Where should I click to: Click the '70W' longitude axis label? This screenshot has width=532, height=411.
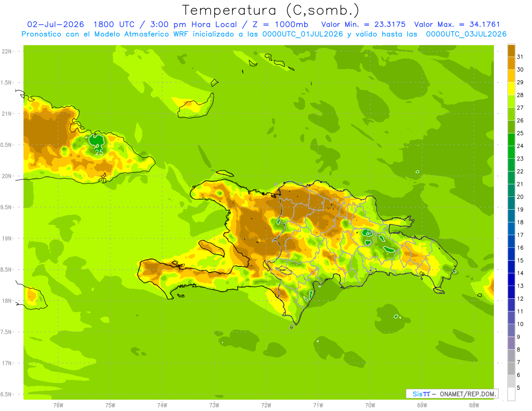[x=370, y=405]
